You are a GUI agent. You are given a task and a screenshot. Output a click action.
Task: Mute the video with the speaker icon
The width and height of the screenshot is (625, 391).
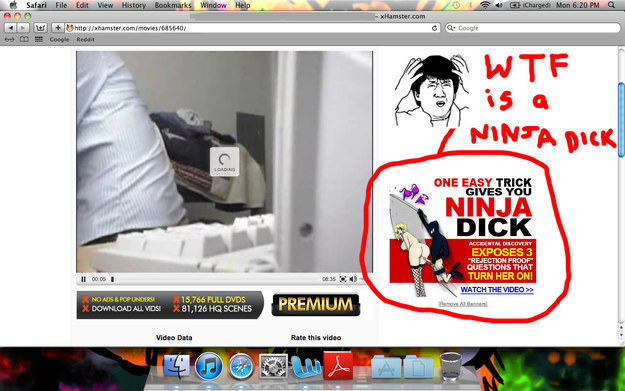click(x=353, y=279)
